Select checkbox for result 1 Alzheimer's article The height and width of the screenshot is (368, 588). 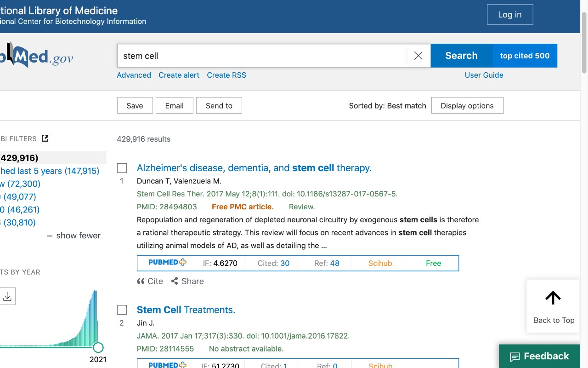coord(122,168)
